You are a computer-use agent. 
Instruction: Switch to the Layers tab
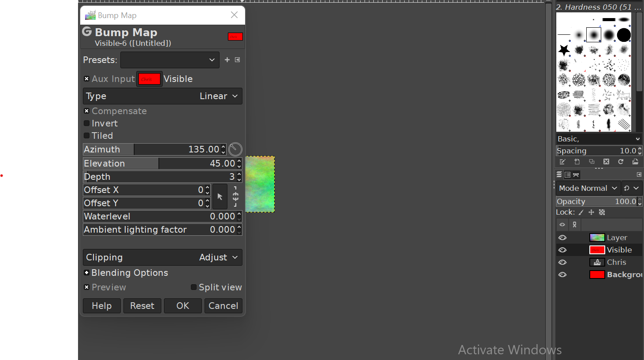pyautogui.click(x=559, y=175)
